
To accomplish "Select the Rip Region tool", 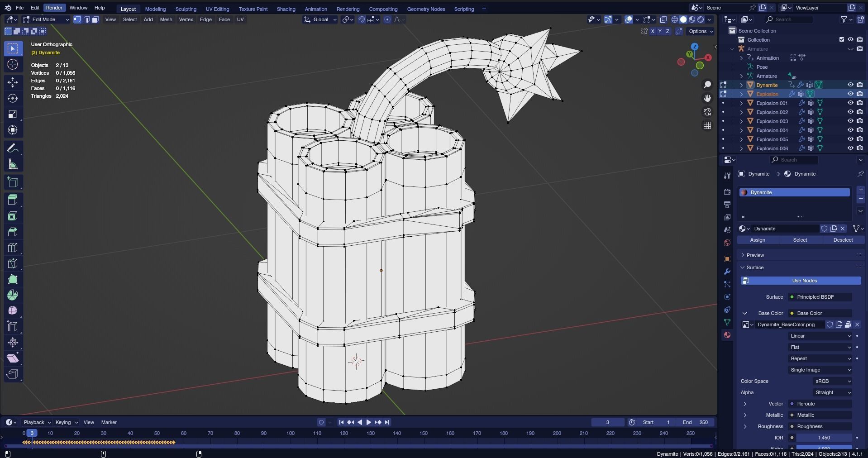I will coord(13,374).
